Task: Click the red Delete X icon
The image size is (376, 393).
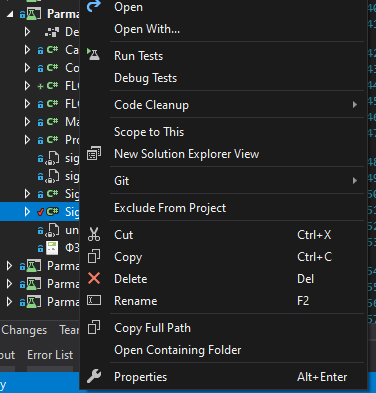Action: [94, 278]
